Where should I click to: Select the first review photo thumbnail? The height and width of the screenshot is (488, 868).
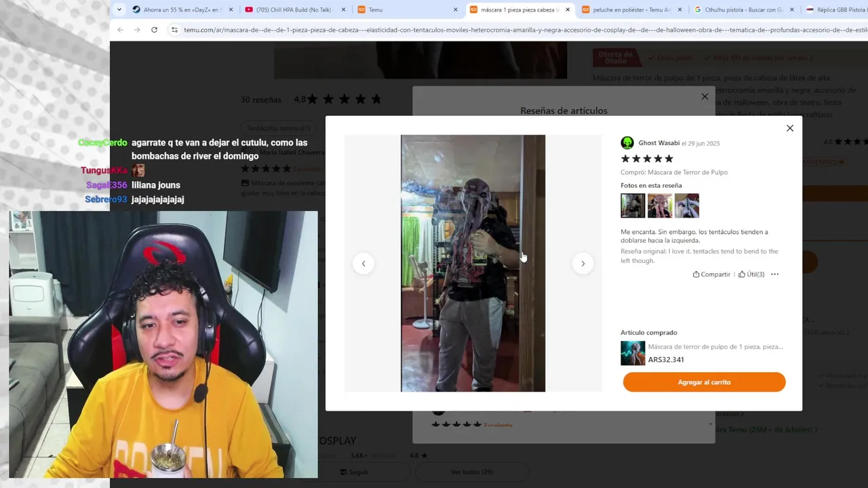(633, 205)
